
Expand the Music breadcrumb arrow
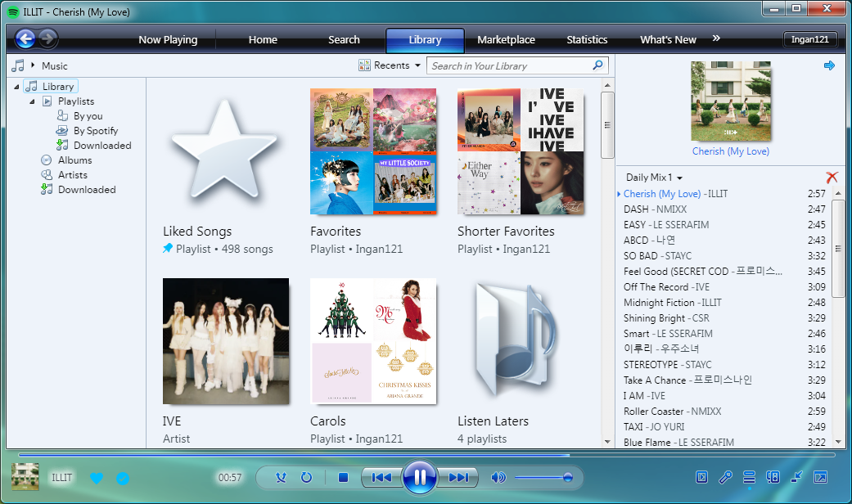coord(33,65)
